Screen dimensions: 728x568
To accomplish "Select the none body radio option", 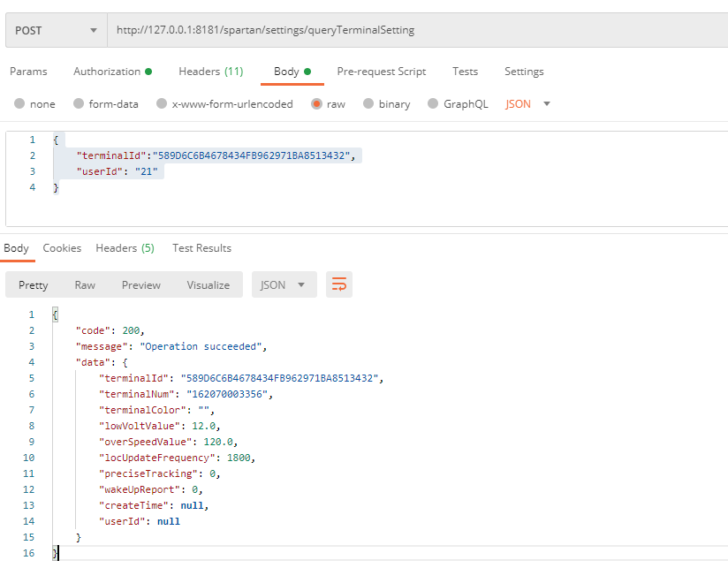I will (19, 104).
